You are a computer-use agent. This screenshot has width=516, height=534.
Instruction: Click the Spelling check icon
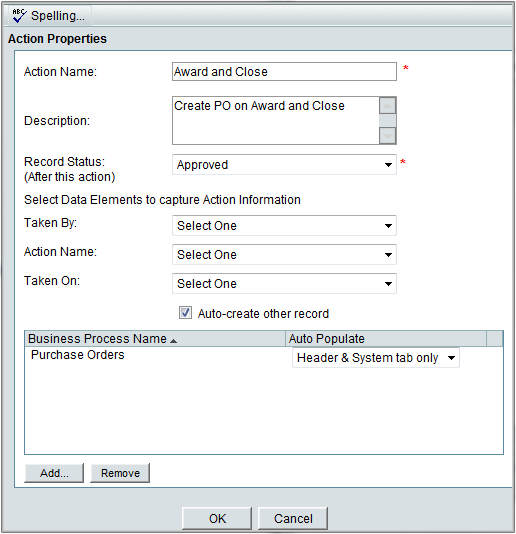19,15
